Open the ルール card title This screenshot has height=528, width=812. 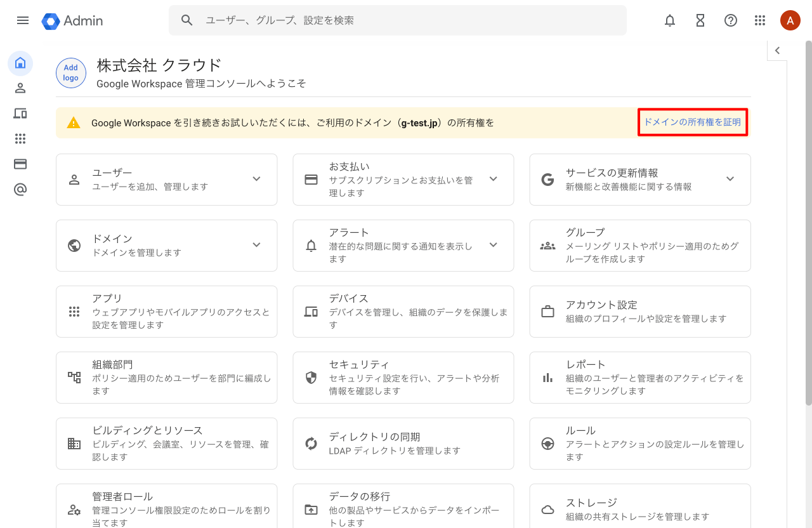pos(580,430)
